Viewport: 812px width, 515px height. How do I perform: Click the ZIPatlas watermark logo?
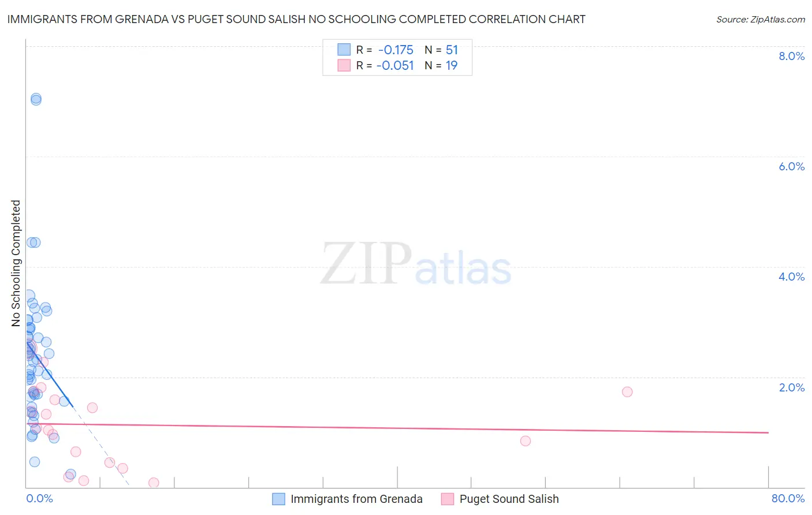coord(416,264)
